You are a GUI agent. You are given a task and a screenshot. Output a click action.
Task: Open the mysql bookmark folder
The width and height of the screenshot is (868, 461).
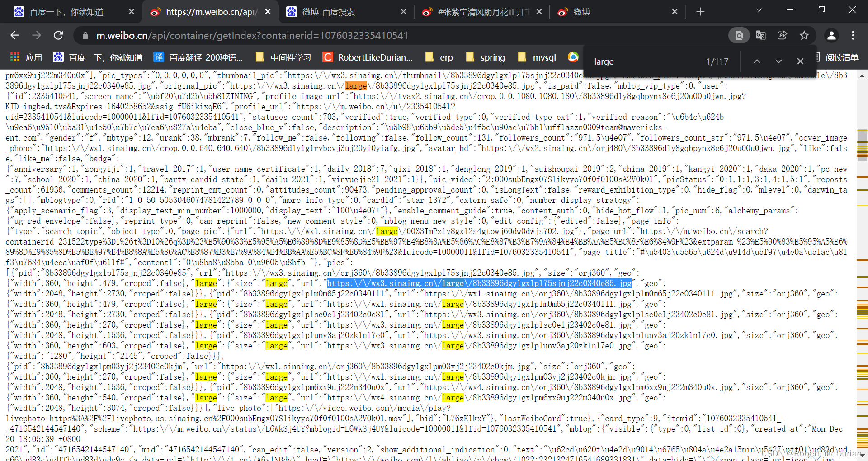click(537, 57)
